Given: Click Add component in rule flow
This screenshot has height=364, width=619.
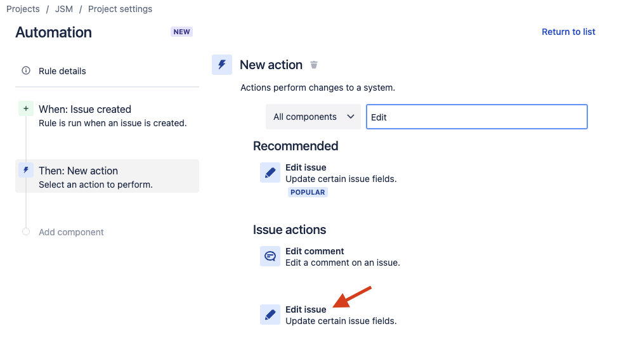Looking at the screenshot, I should [71, 232].
